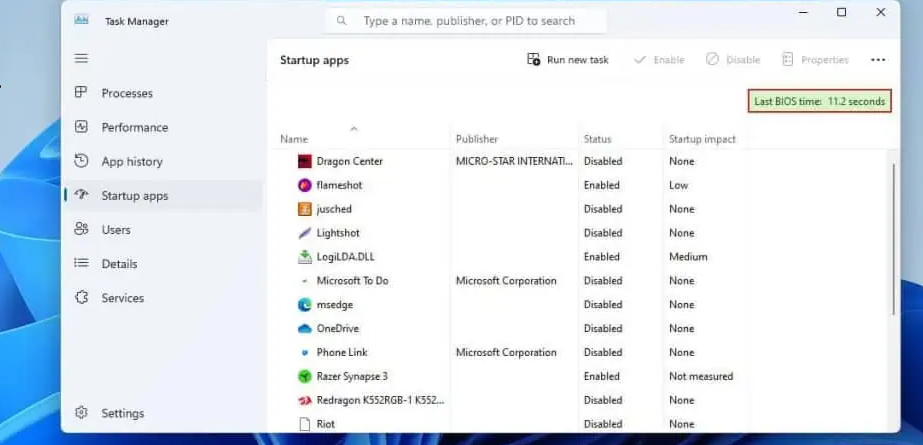The image size is (923, 445).
Task: Select the OneDrive startup entry
Action: point(337,328)
